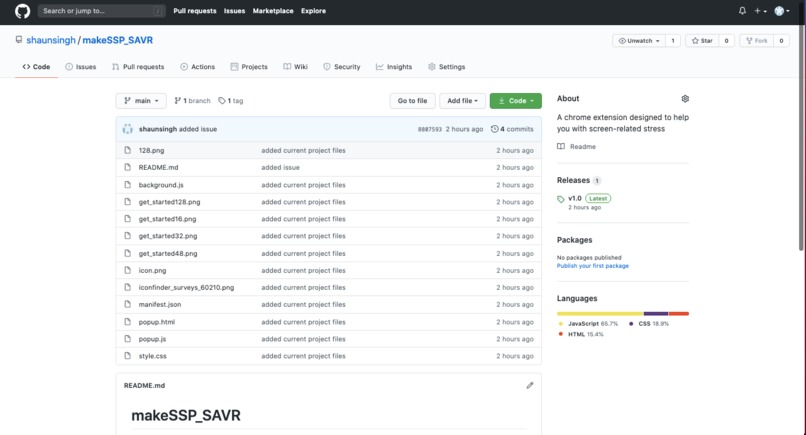Open file README.md in the file list
The height and width of the screenshot is (435, 806).
[158, 168]
